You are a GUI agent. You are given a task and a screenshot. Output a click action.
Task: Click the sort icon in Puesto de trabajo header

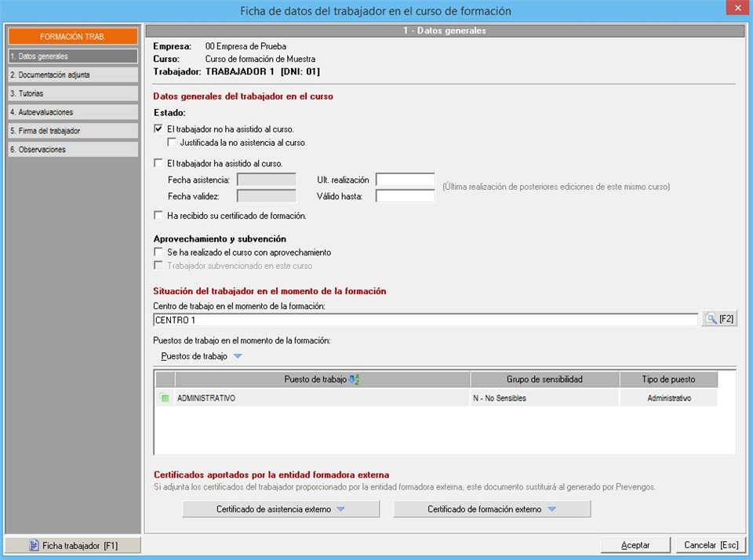click(x=354, y=380)
